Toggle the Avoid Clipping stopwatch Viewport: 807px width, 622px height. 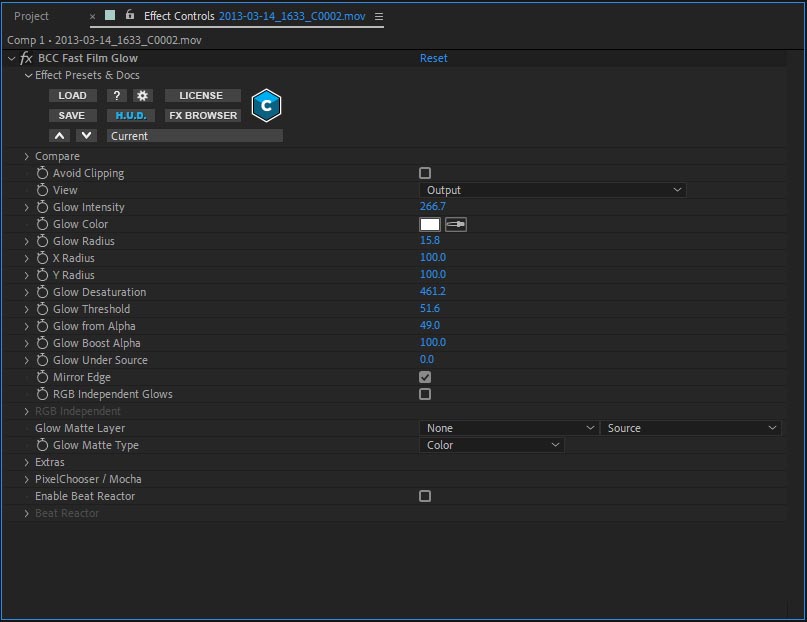pos(42,173)
